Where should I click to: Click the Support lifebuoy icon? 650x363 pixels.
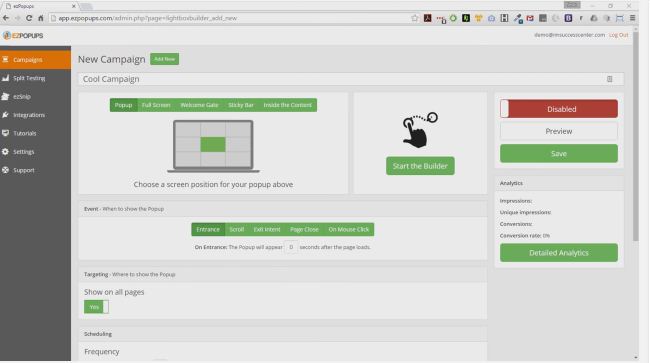[5, 170]
